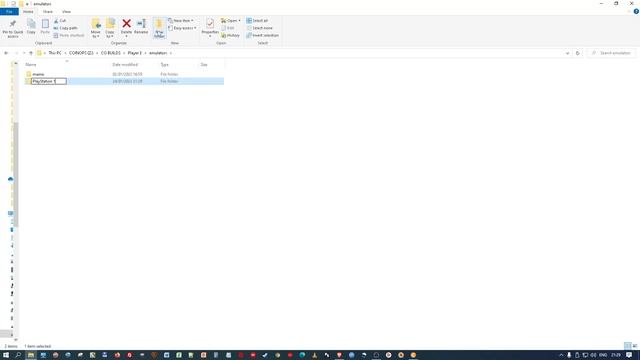
Task: Click This PC in the breadcrumb
Action: [55, 53]
